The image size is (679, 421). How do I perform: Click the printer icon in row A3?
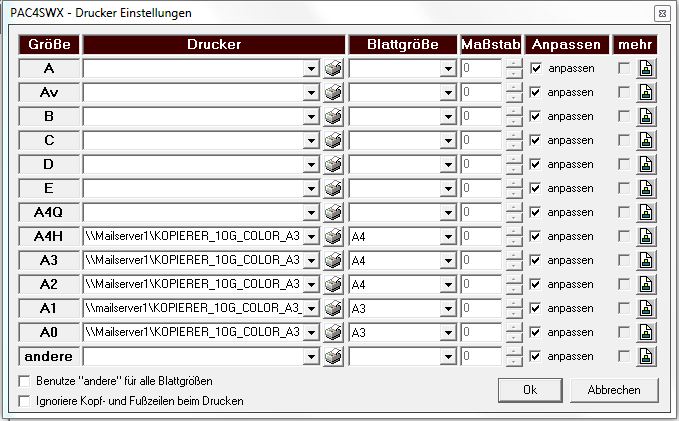click(333, 260)
